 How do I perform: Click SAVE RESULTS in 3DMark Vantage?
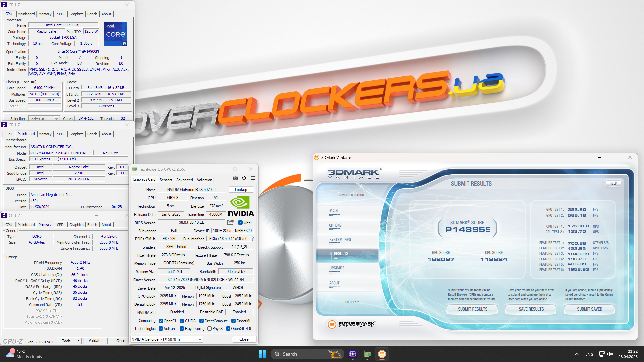coord(531,309)
